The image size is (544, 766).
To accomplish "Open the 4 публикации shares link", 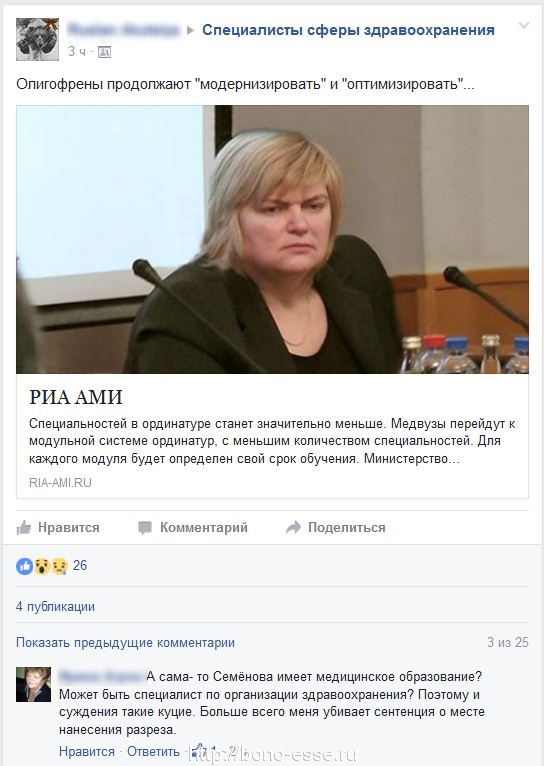I will coord(55,607).
